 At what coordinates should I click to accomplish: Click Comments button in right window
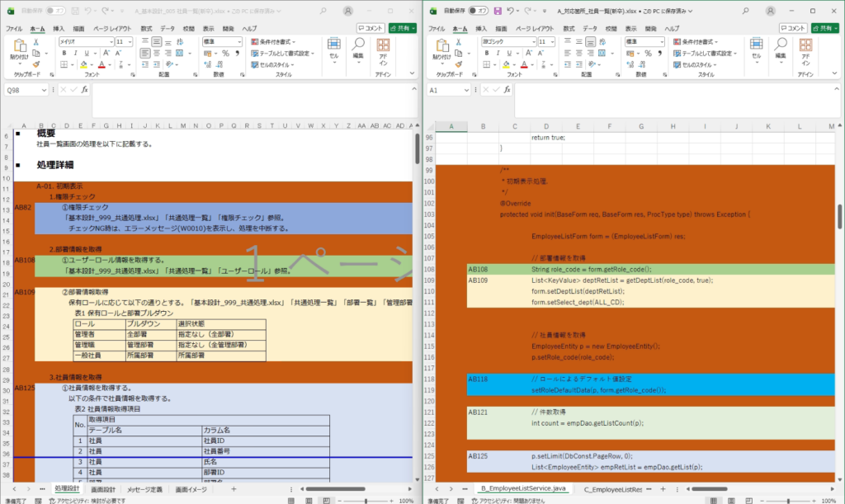[x=793, y=28]
